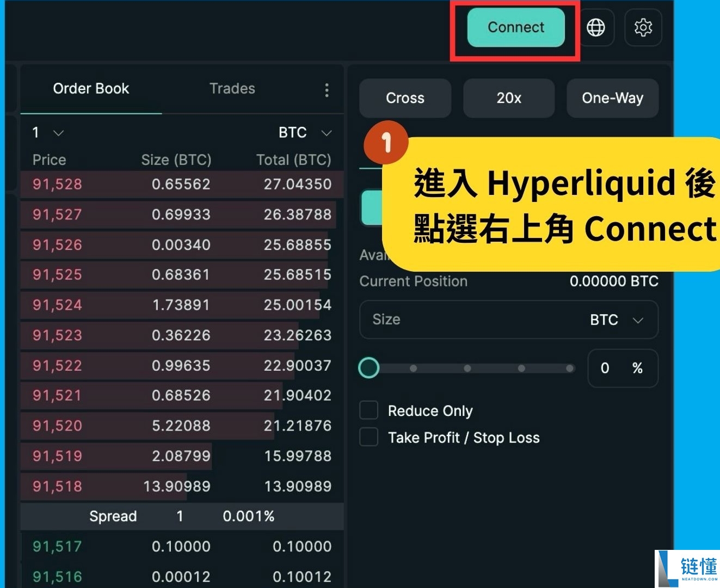The height and width of the screenshot is (588, 720).
Task: Click the Size (BTC) column header
Action: click(x=176, y=160)
